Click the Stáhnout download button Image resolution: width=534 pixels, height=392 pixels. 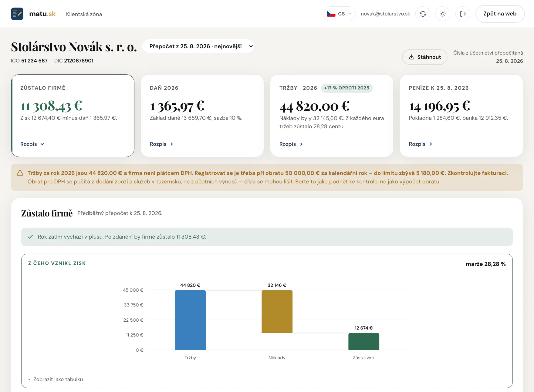(x=425, y=57)
